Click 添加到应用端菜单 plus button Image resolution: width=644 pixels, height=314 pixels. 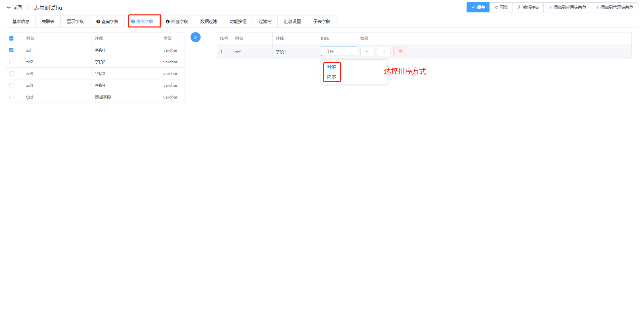567,7
